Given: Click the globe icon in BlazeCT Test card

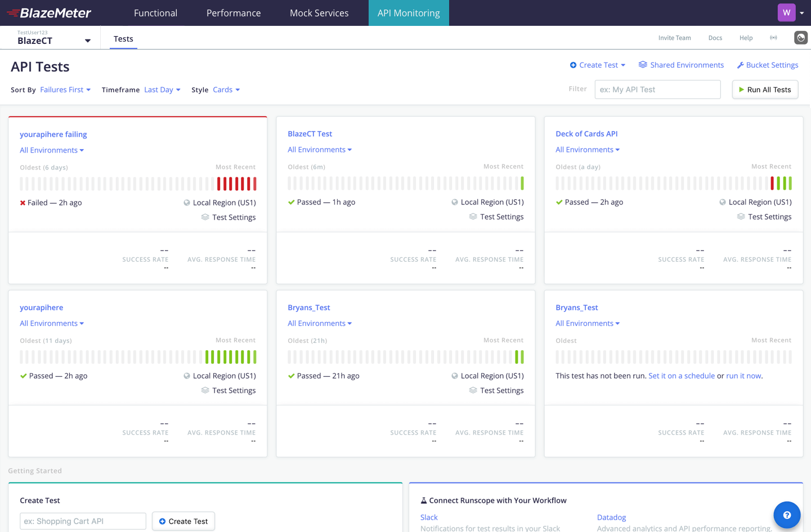Looking at the screenshot, I should point(455,202).
